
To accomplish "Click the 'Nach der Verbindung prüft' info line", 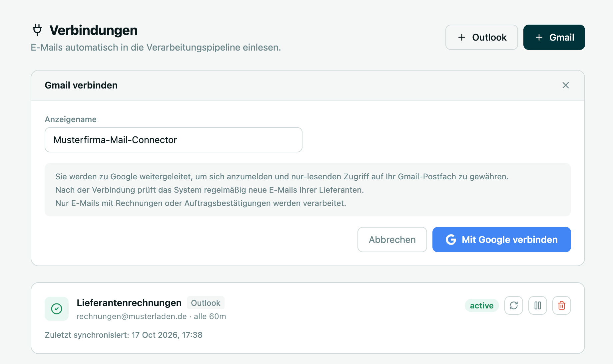I will pos(210,190).
